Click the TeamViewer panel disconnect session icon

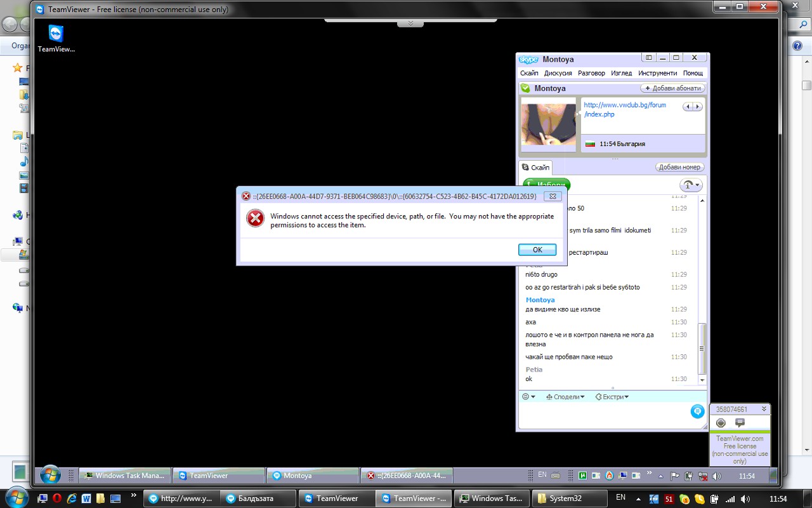[721, 423]
